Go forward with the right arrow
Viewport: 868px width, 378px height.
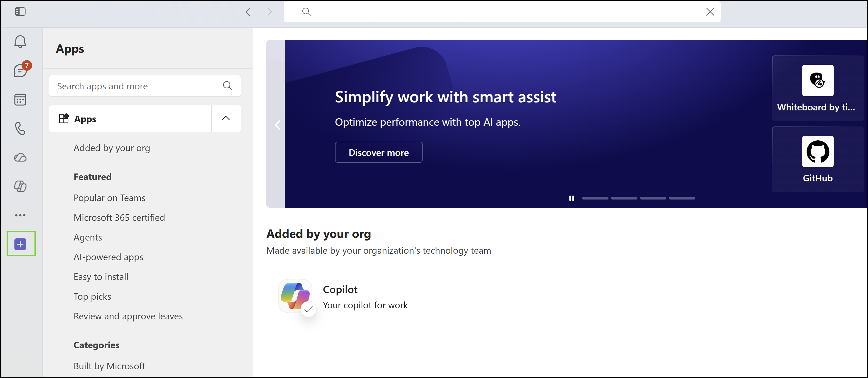coord(269,12)
